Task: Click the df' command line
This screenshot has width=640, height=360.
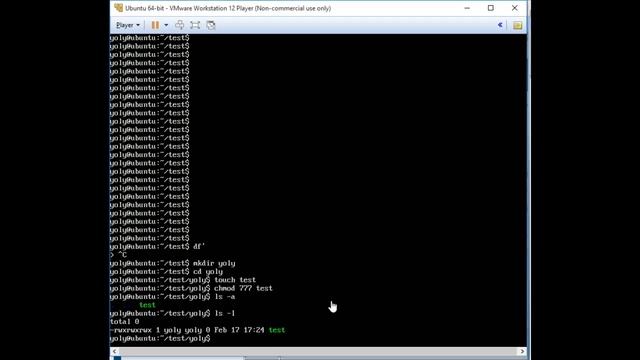Action: click(157, 247)
